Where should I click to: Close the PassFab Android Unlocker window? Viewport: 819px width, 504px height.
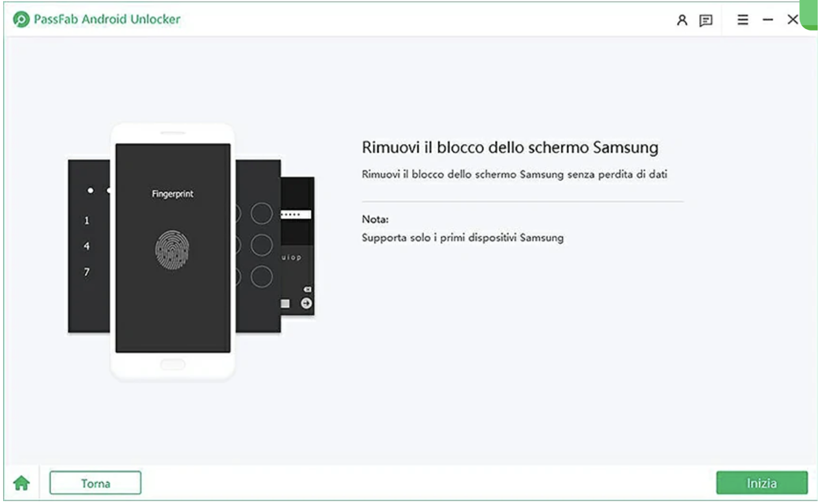click(x=792, y=20)
